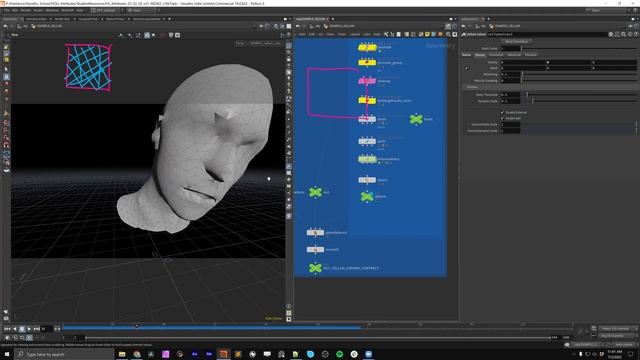This screenshot has height=360, width=640.
Task: Select the pink cleanup node
Action: (x=367, y=81)
